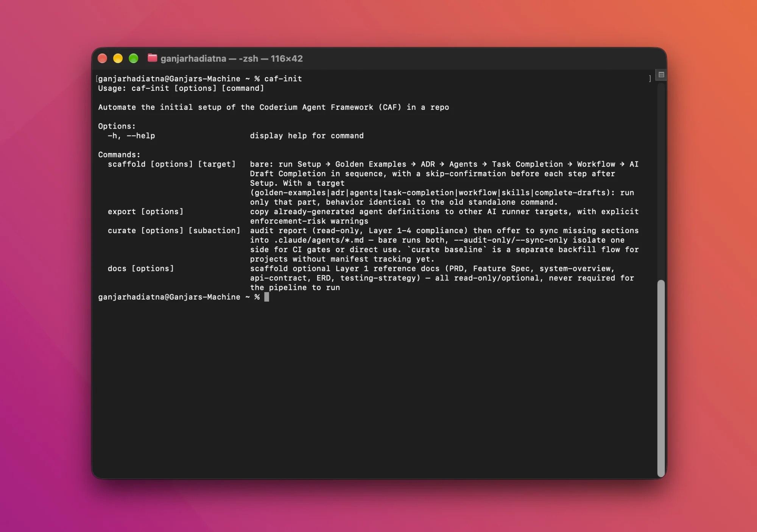Click 'enforcement-risk warnings' text

tap(309, 221)
